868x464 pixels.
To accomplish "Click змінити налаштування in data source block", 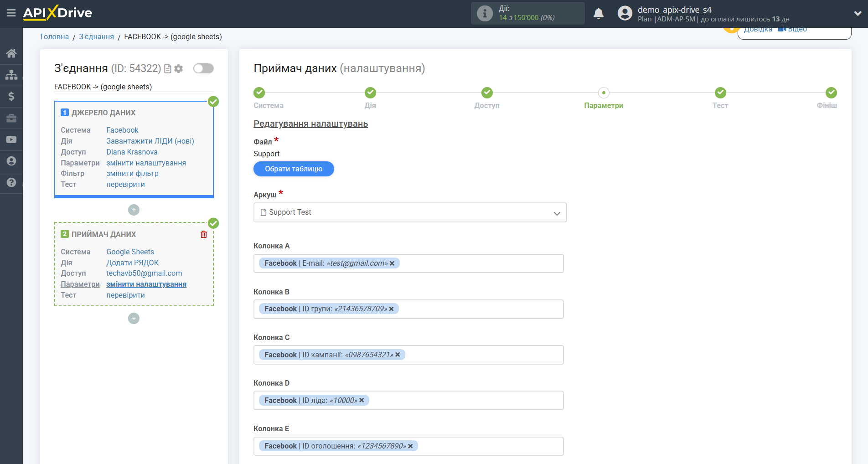I will (146, 163).
